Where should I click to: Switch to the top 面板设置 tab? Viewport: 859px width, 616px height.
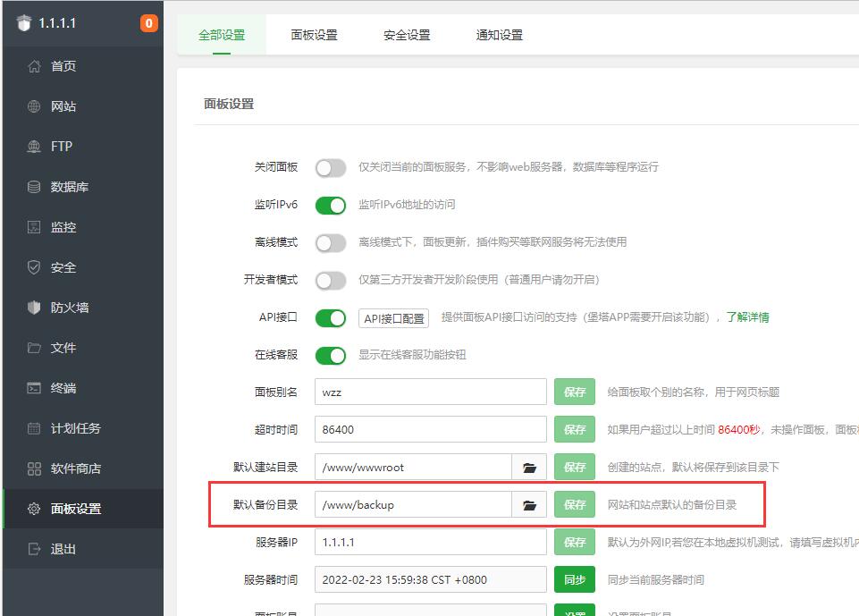coord(314,35)
